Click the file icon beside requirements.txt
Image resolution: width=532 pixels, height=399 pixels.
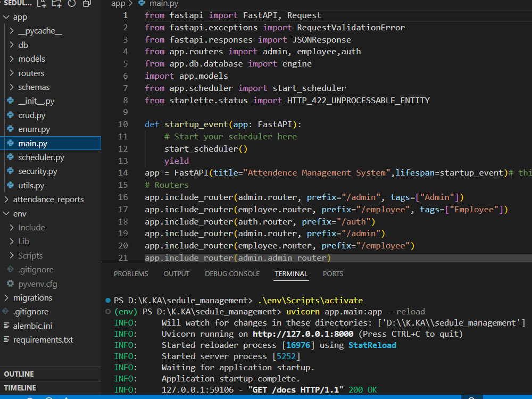(6, 339)
